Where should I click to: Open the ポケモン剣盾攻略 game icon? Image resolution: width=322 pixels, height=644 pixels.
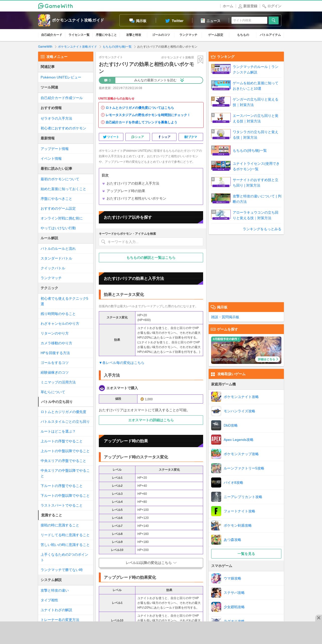[216, 525]
